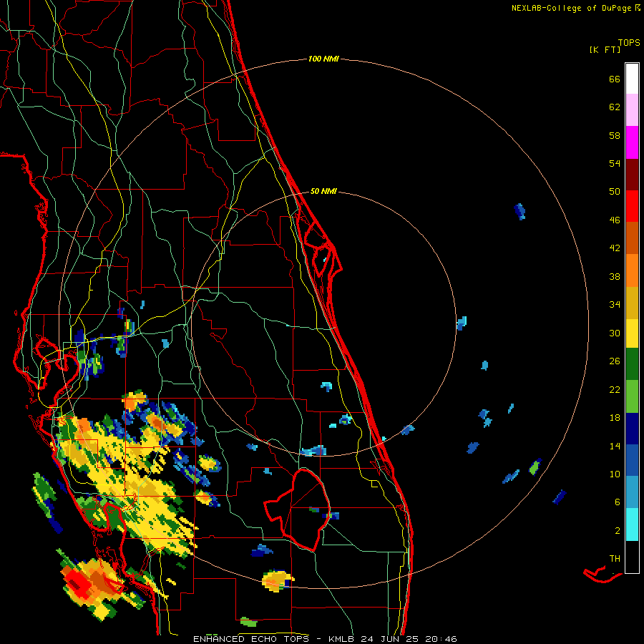
Task: Click the white 66 kft legend swatch
Action: pyautogui.click(x=632, y=79)
